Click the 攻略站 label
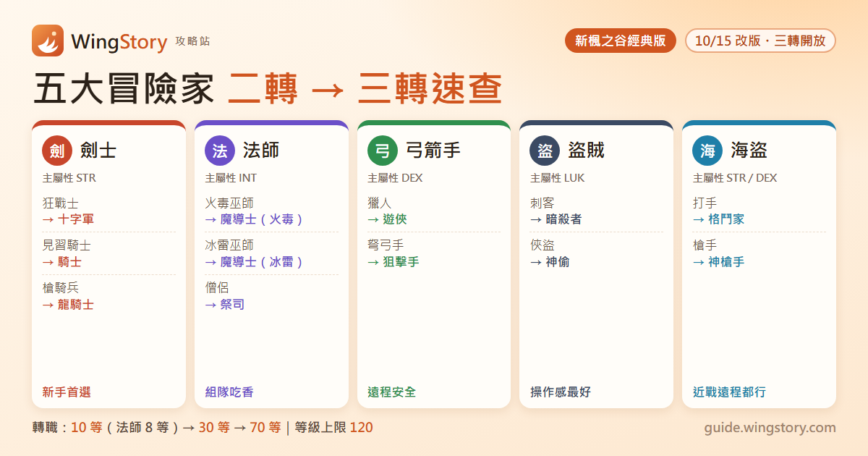 [x=192, y=41]
